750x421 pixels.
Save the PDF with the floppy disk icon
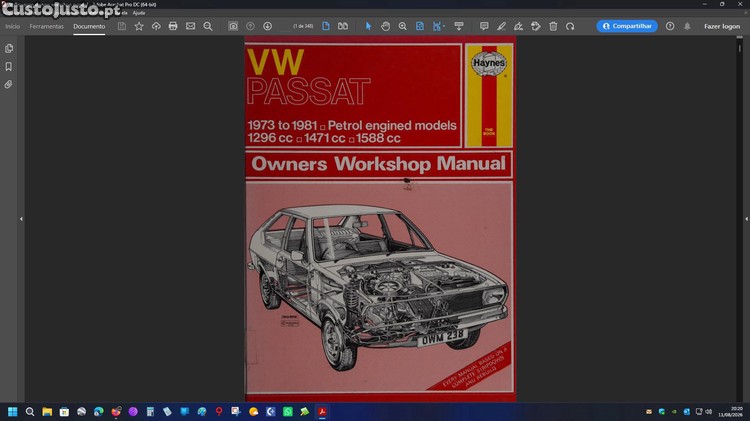coord(122,26)
